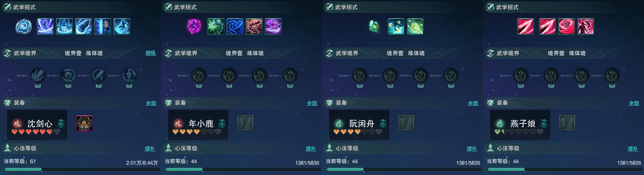Image resolution: width=644 pixels, height=175 pixels.
Task: Select the red rose skill icon
Action: 567,27
